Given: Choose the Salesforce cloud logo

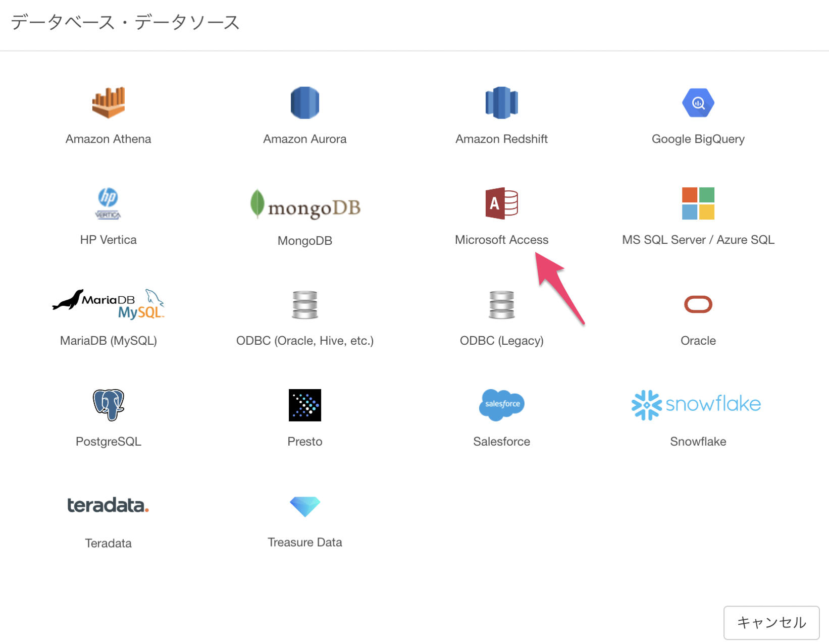Looking at the screenshot, I should click(x=501, y=405).
